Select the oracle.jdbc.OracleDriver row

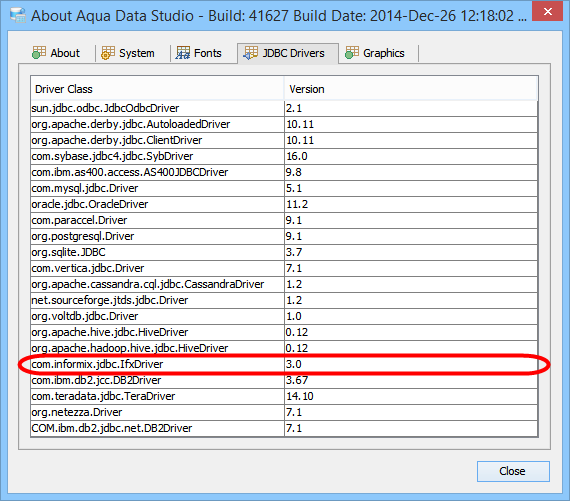[x=284, y=204]
